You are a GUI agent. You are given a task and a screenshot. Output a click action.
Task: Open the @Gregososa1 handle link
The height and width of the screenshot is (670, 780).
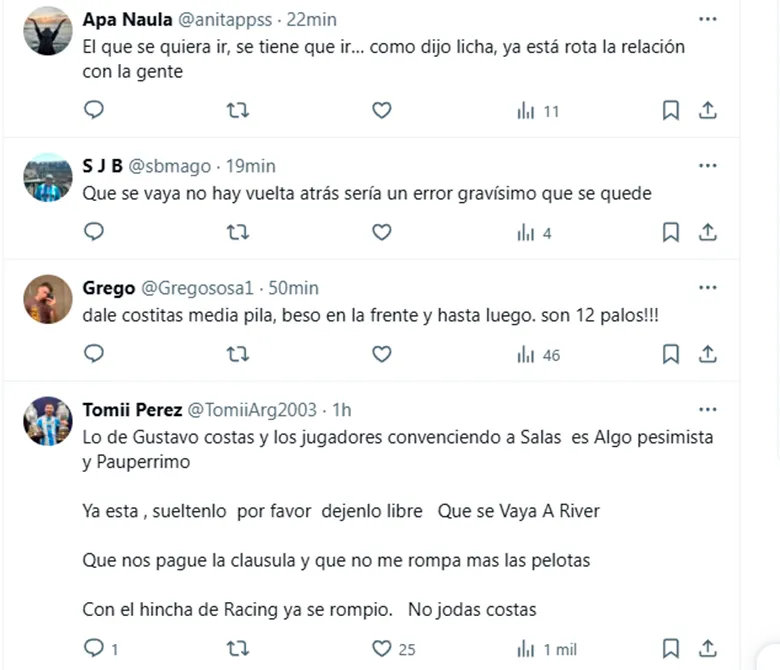(x=199, y=288)
